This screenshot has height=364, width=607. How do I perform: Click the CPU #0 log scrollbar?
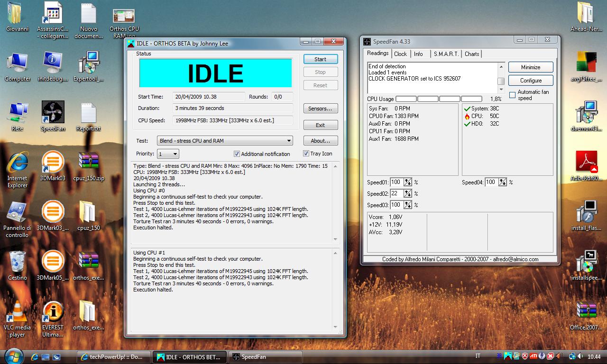pyautogui.click(x=336, y=202)
